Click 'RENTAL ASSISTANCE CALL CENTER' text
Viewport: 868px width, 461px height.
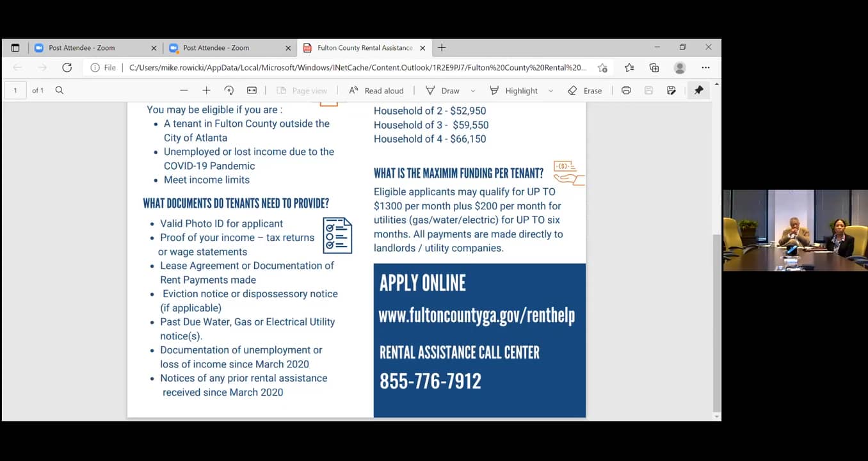(460, 352)
